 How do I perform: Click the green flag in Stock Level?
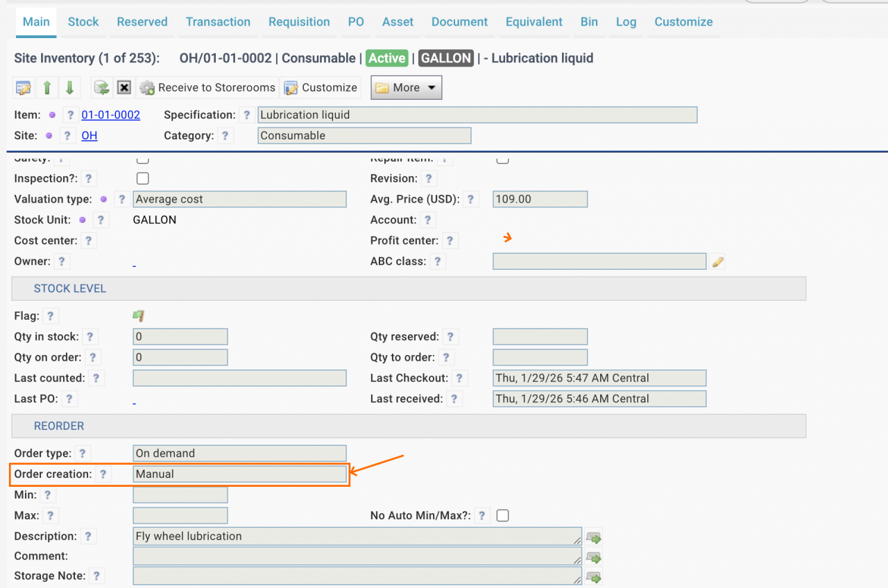click(x=139, y=316)
